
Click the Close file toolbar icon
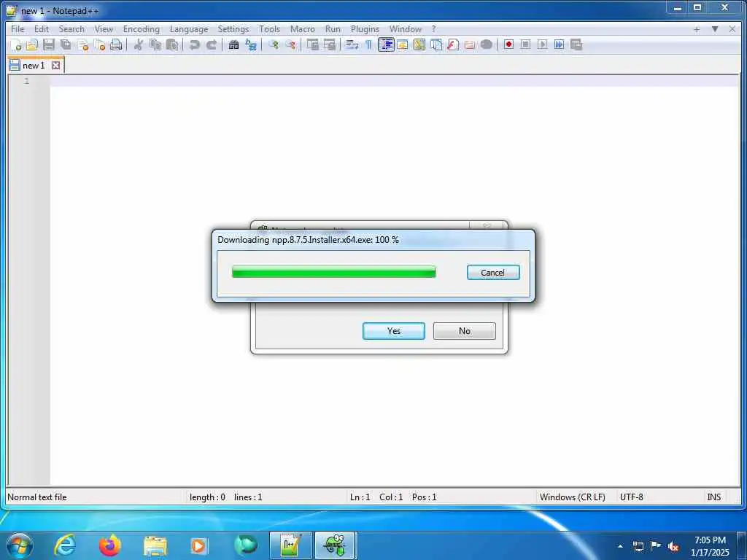(83, 44)
